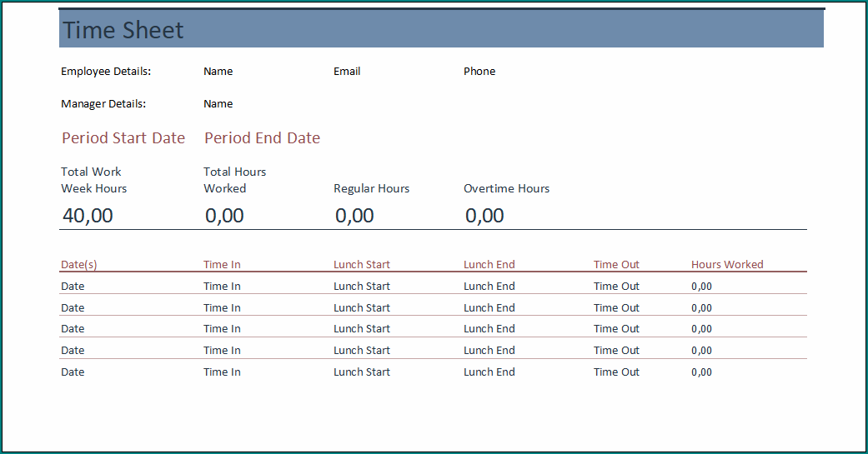
Task: Click the employee Phone field
Action: [479, 72]
